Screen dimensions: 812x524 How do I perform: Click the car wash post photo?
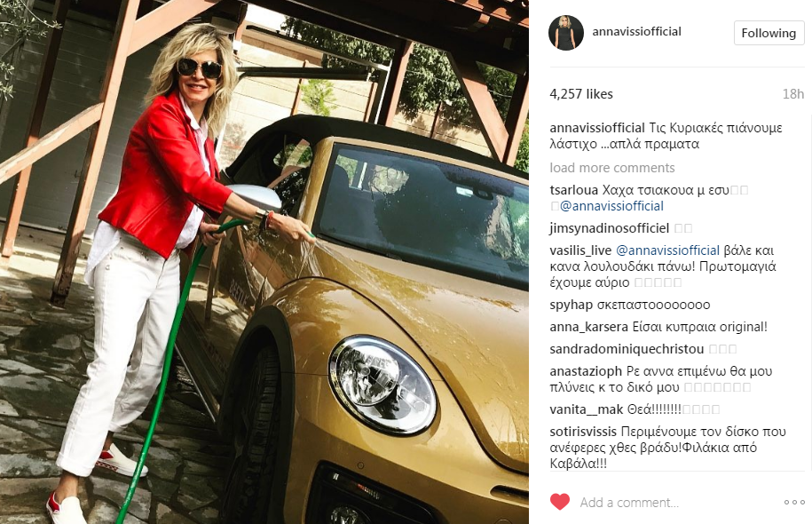pos(264,262)
